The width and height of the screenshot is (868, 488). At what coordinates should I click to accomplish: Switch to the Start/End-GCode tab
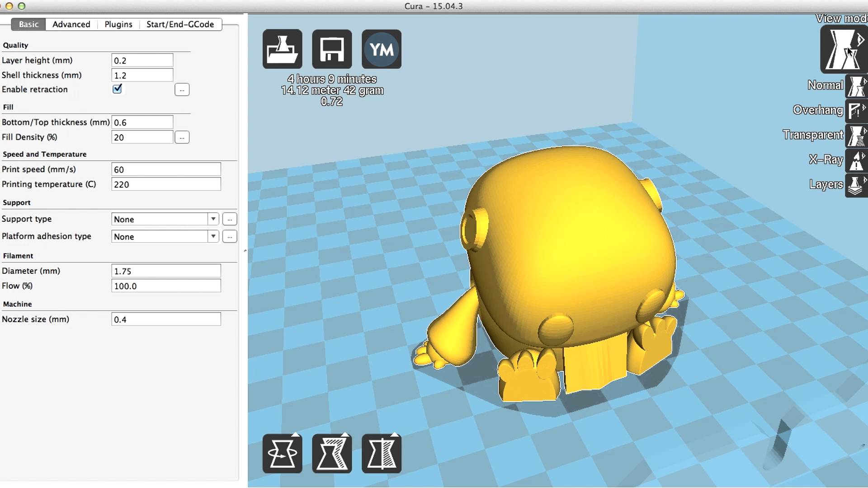(180, 24)
